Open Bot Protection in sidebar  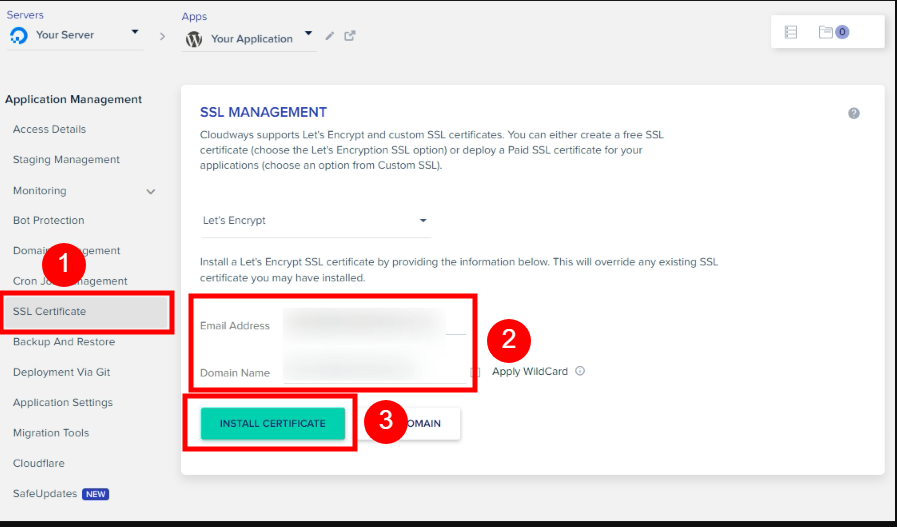click(49, 220)
